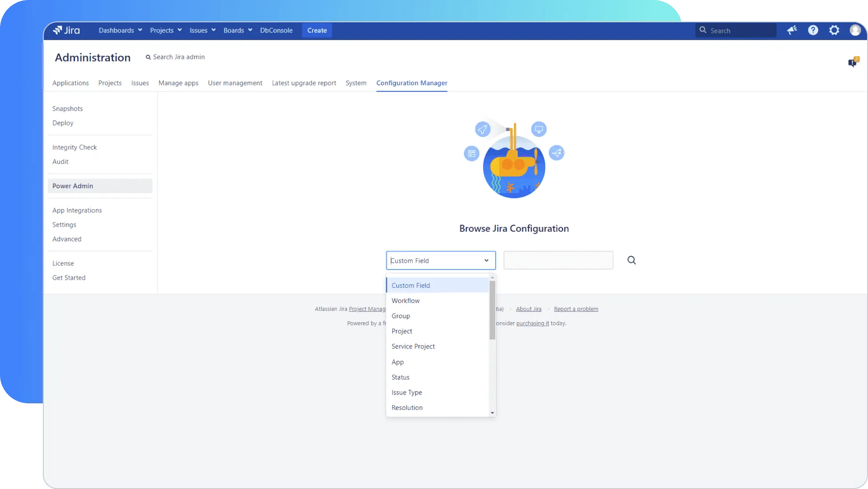Select Workflow from the dropdown list
The image size is (868, 489).
[x=405, y=301]
